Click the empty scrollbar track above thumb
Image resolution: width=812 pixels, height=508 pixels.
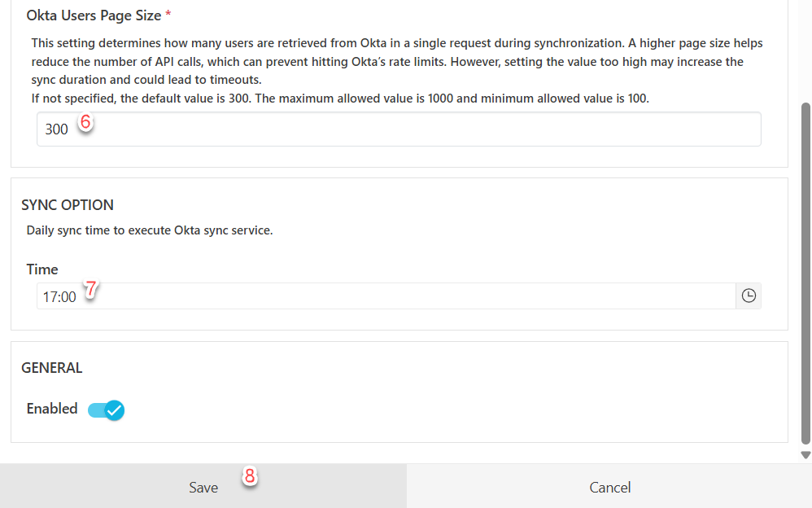click(805, 49)
